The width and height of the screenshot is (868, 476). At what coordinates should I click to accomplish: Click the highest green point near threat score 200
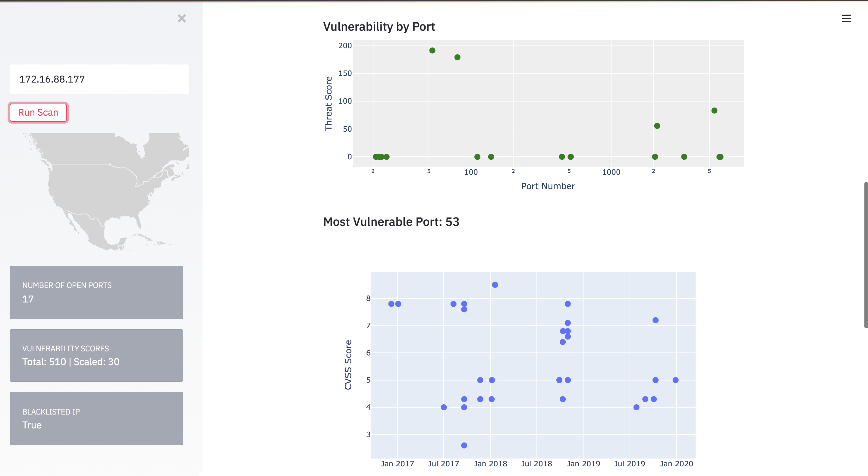(x=432, y=51)
